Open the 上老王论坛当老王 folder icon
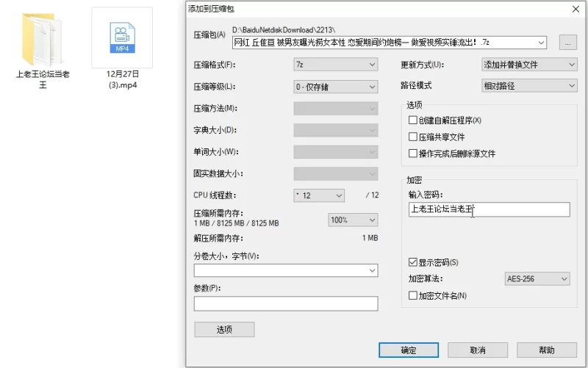Viewport: 588px width, 368px height. pos(42,40)
